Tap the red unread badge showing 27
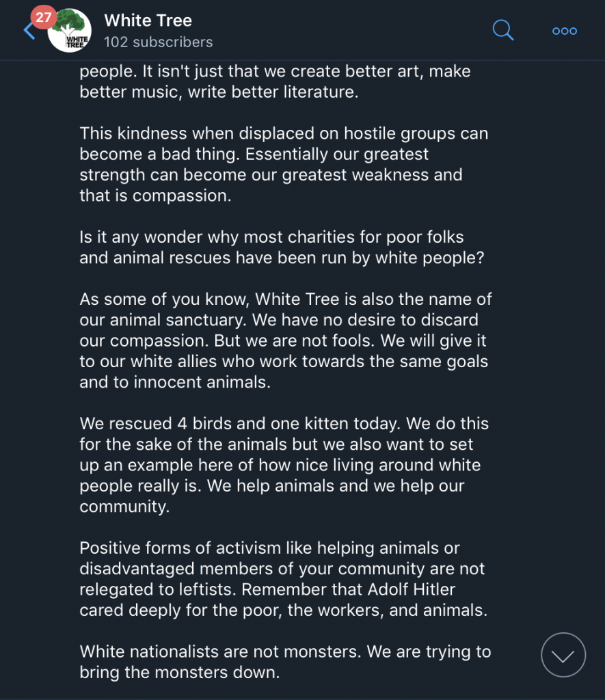Viewport: 605px width, 700px height. tap(44, 17)
